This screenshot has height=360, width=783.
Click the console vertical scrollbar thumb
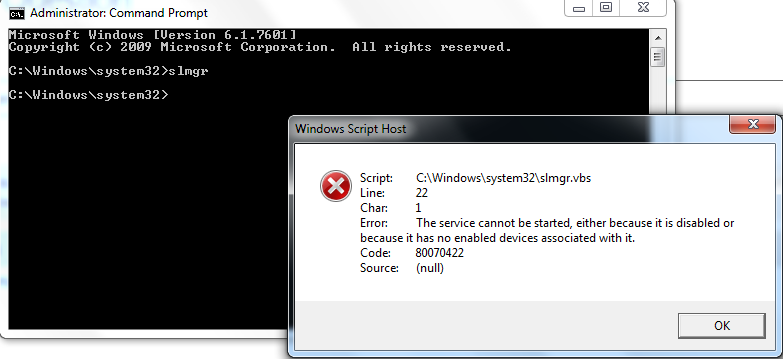(657, 56)
